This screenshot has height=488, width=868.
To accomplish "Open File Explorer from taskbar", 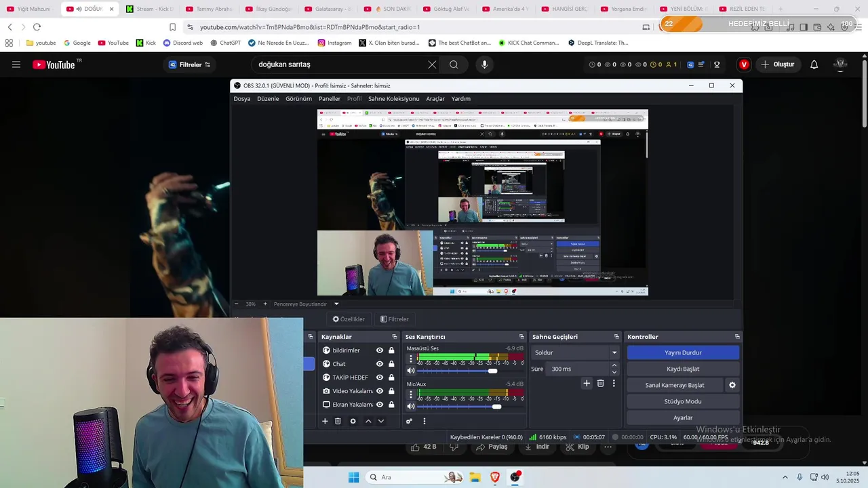I will 475,477.
